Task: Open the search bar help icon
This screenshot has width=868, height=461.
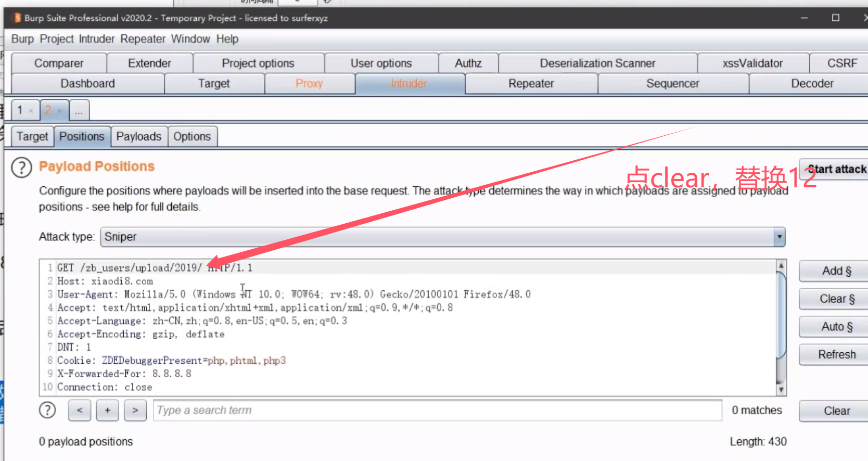Action: click(x=47, y=411)
